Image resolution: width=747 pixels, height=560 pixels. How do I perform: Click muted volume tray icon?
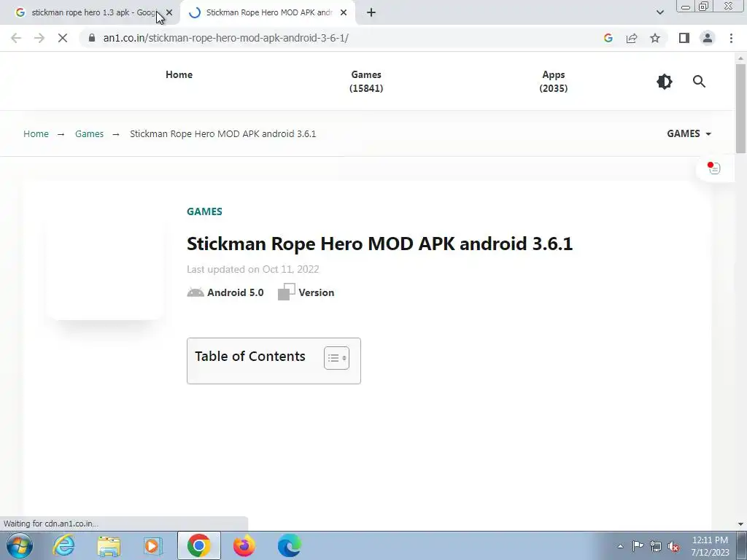click(x=673, y=546)
